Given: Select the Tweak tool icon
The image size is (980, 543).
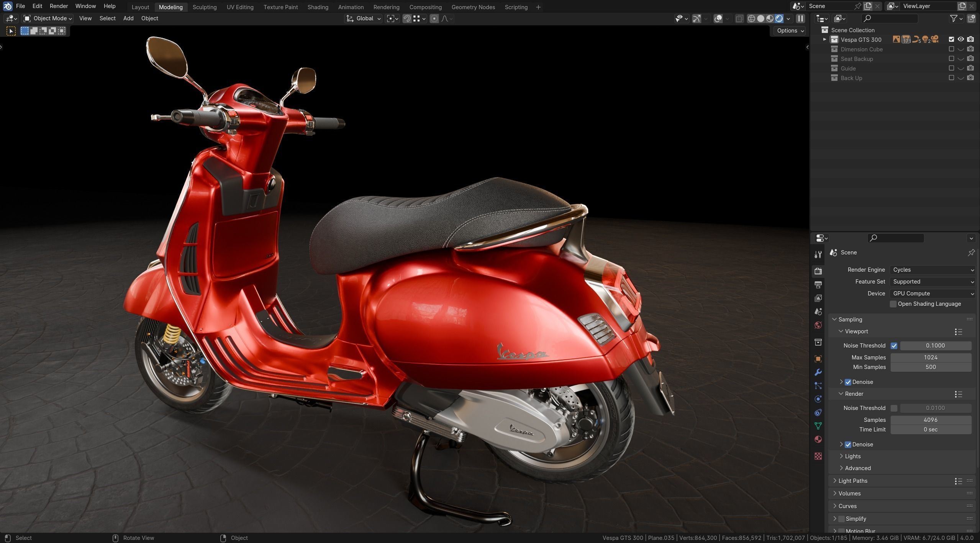Looking at the screenshot, I should (x=11, y=31).
